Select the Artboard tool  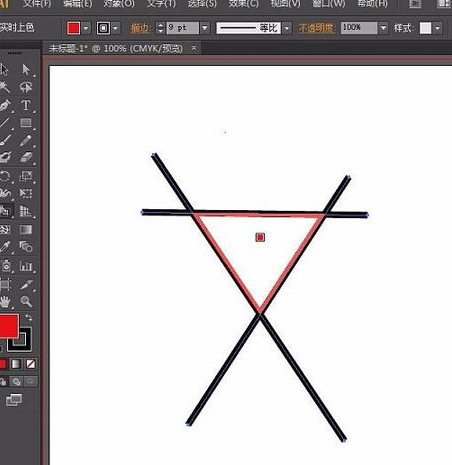[4, 284]
